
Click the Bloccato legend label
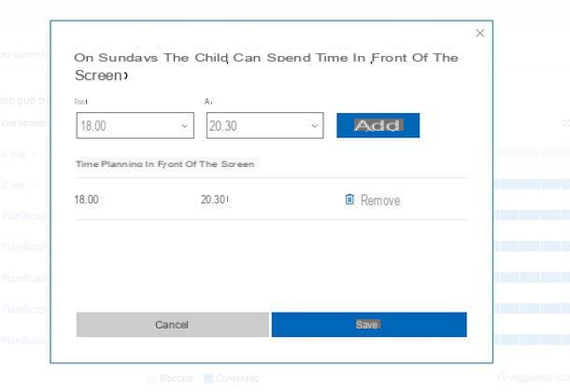tap(177, 378)
